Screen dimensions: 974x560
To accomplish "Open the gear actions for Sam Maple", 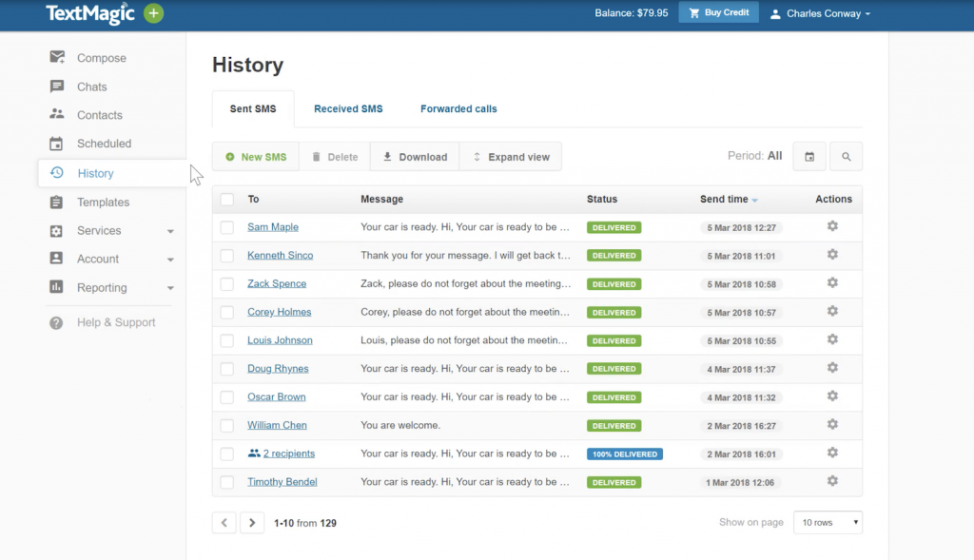I will coord(832,226).
